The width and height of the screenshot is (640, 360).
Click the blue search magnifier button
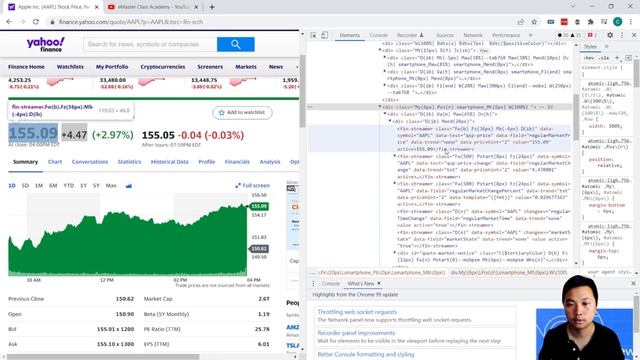click(236, 44)
